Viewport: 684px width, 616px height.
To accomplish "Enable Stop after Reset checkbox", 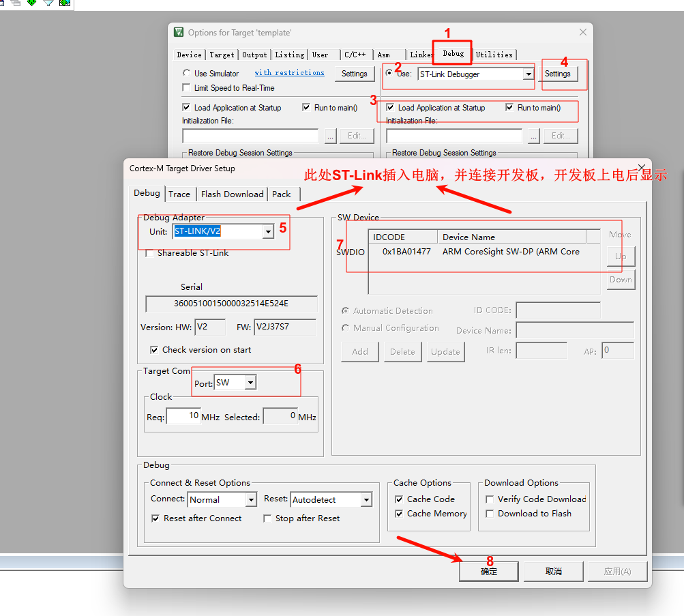I will (x=267, y=518).
